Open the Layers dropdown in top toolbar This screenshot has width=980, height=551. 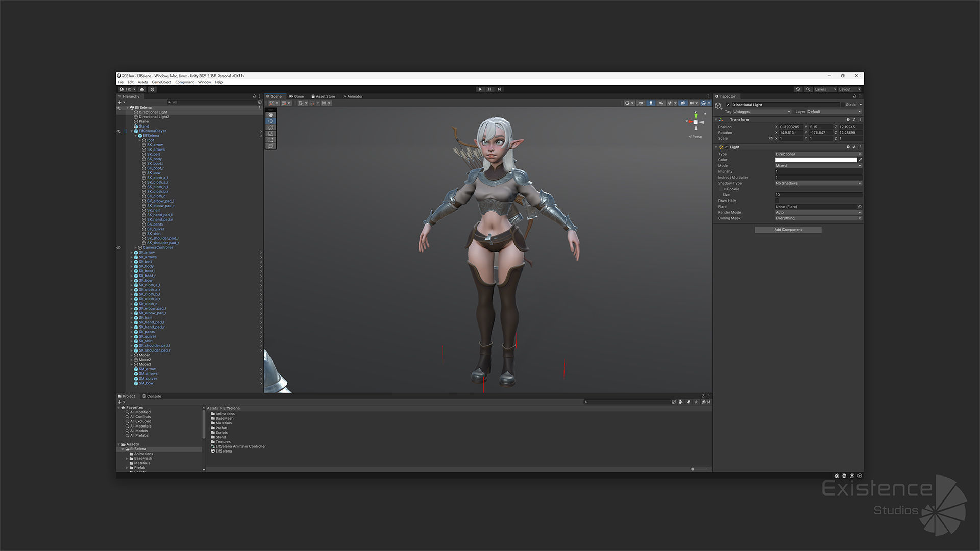pyautogui.click(x=825, y=89)
